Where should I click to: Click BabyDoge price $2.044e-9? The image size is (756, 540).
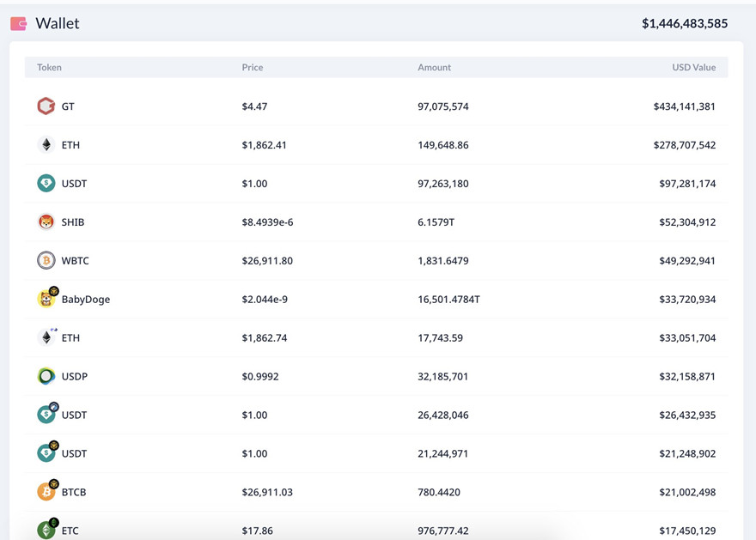pyautogui.click(x=265, y=299)
